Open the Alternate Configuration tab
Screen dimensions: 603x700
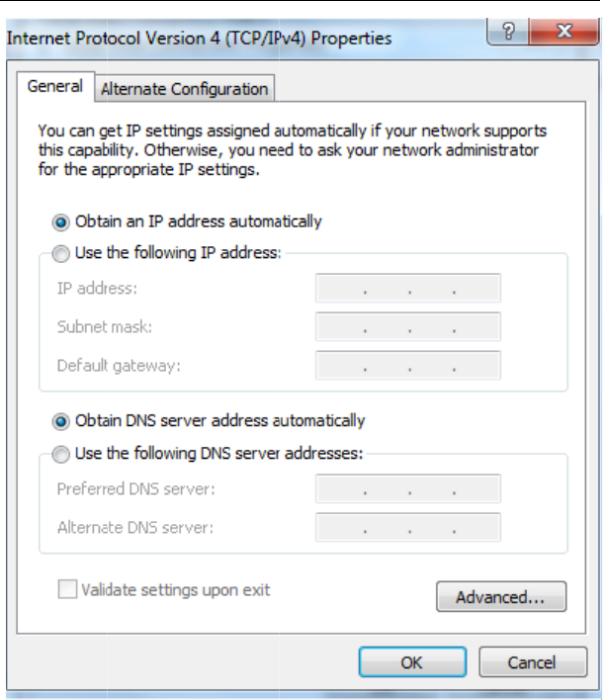pos(185,89)
